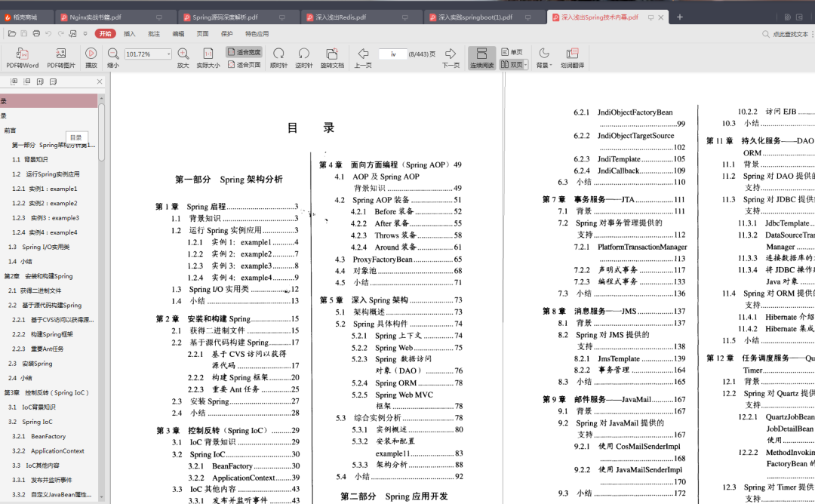Select bookmark 1.1 背景知识

click(30, 159)
